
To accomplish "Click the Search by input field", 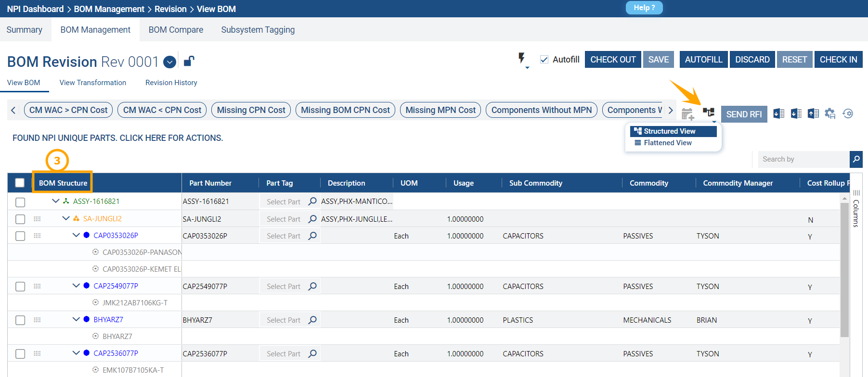I will [x=803, y=159].
